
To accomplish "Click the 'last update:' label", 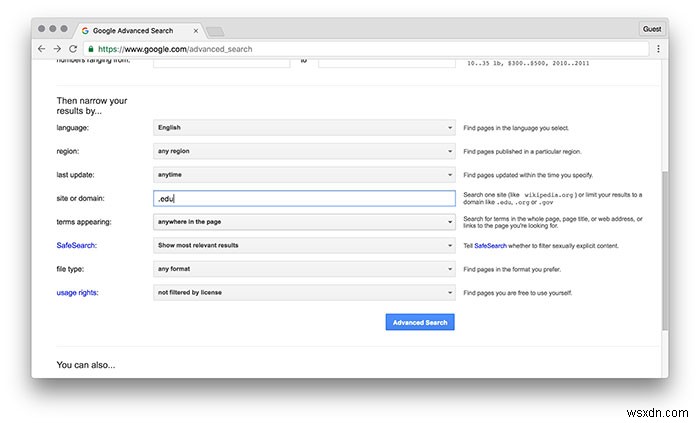I will (x=75, y=175).
